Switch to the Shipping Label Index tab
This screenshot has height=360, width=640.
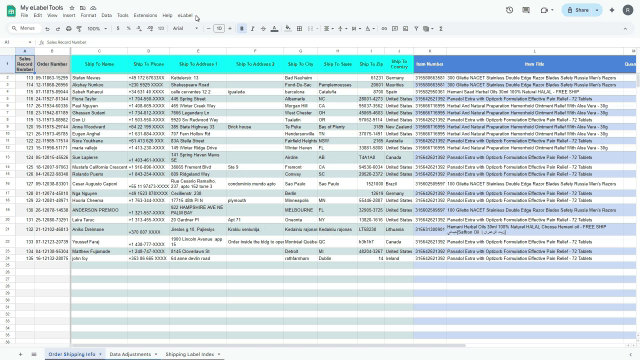pos(190,354)
